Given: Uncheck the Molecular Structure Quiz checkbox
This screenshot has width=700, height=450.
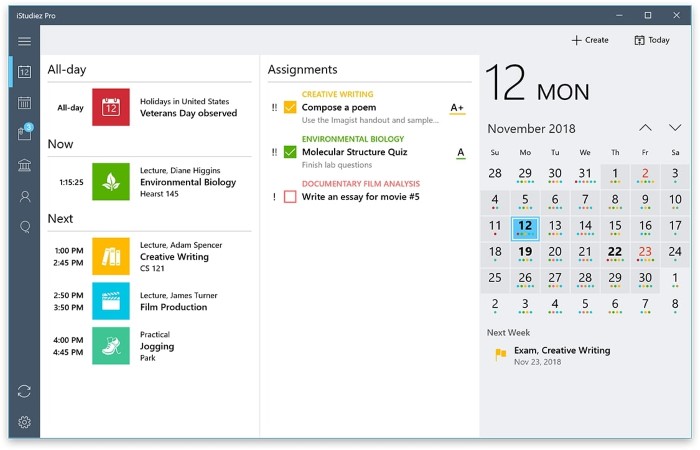Looking at the screenshot, I should [x=290, y=152].
